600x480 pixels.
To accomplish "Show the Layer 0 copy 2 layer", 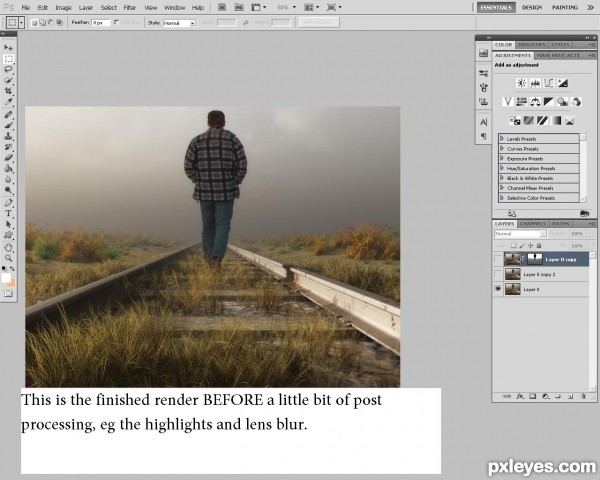I will (498, 274).
